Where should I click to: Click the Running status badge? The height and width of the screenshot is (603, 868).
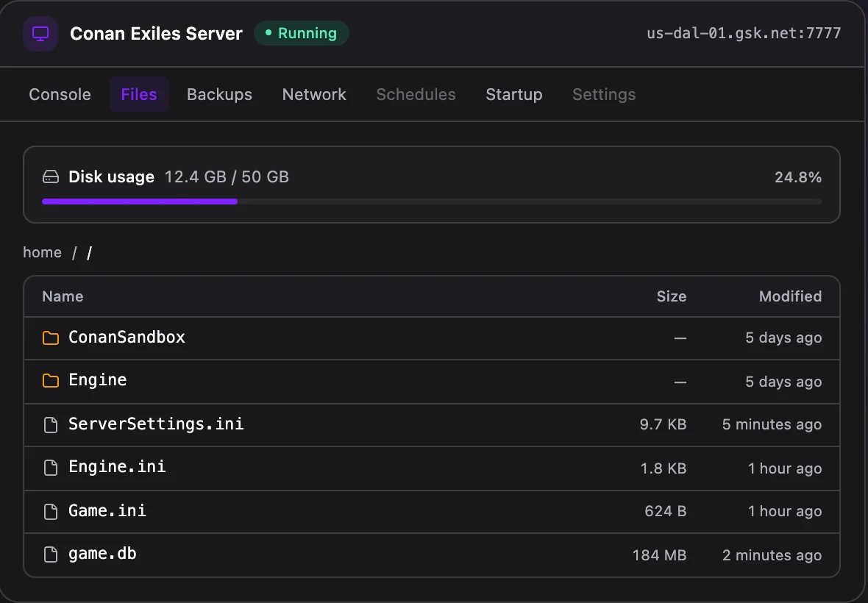(x=301, y=33)
